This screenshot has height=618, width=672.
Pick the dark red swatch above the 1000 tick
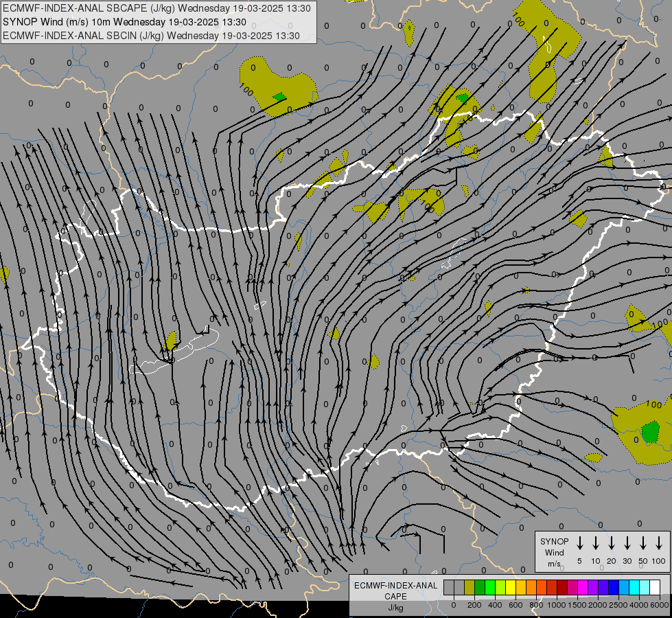(x=562, y=588)
